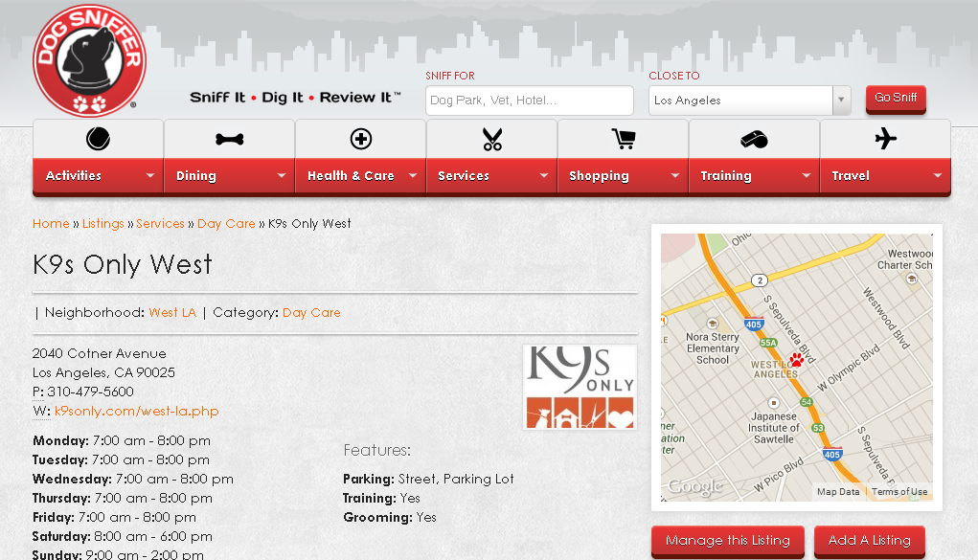Open the Day Care breadcrumb link

point(226,223)
